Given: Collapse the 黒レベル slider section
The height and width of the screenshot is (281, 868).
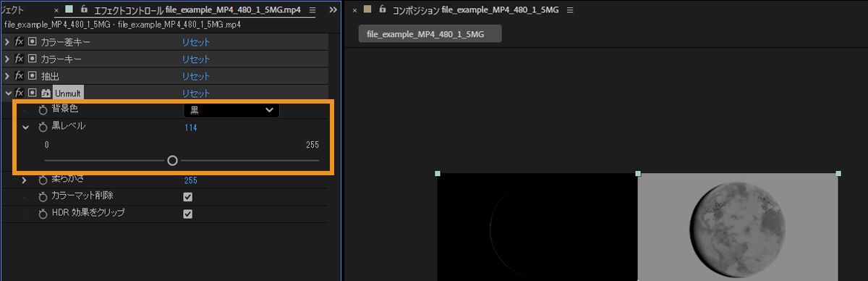Looking at the screenshot, I should click(x=25, y=127).
